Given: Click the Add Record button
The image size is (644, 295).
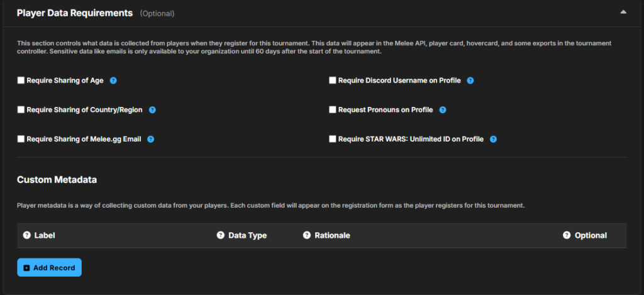Looking at the screenshot, I should pyautogui.click(x=49, y=267).
